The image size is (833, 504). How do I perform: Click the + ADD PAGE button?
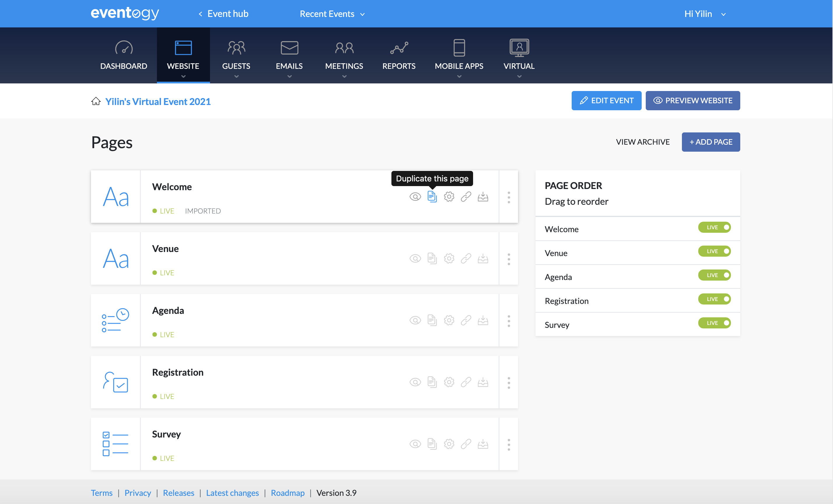[710, 142]
